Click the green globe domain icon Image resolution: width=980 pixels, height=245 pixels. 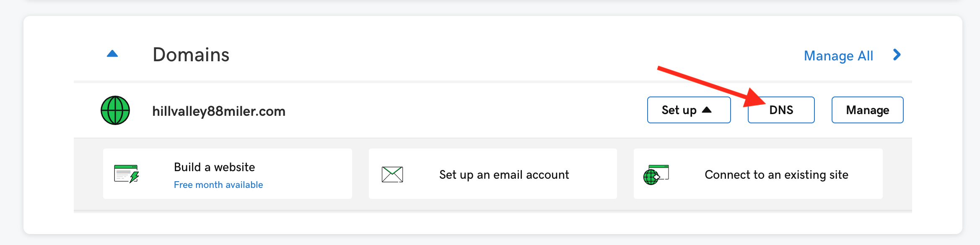point(115,110)
